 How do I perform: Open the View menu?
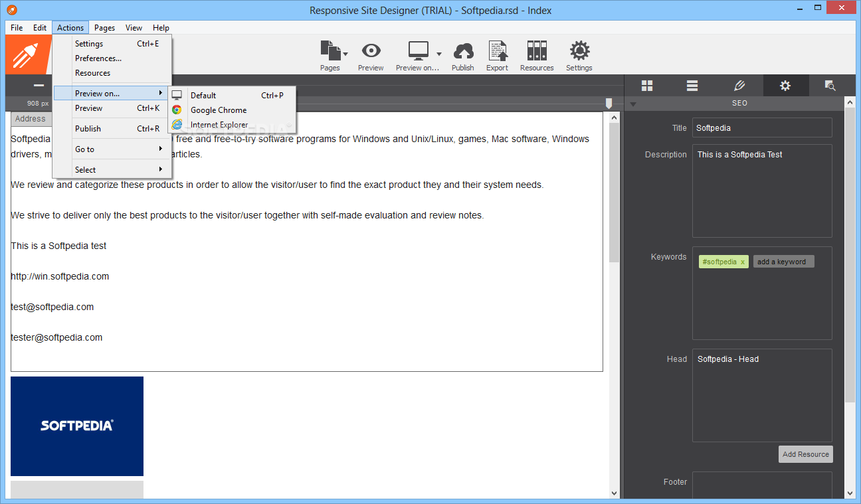click(x=134, y=28)
